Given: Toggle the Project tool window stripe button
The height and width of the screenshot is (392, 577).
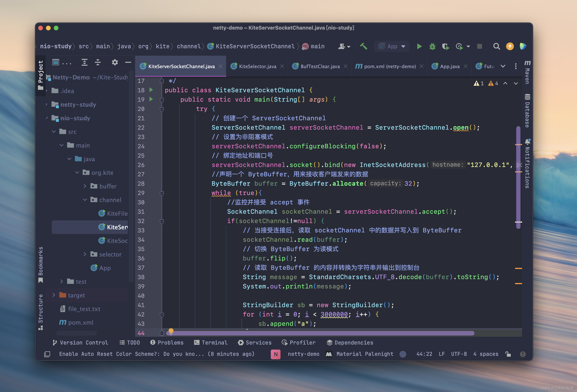Looking at the screenshot, I should 41,75.
